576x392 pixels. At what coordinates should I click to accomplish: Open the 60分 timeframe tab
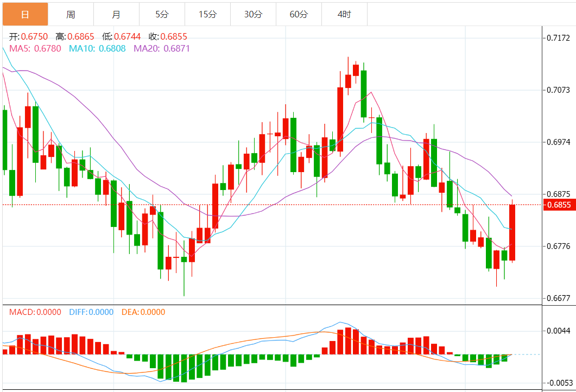pos(299,14)
